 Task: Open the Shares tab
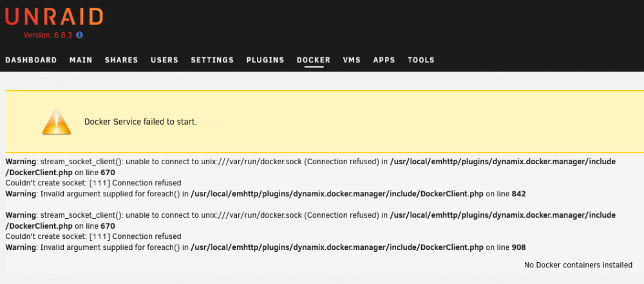(x=122, y=60)
